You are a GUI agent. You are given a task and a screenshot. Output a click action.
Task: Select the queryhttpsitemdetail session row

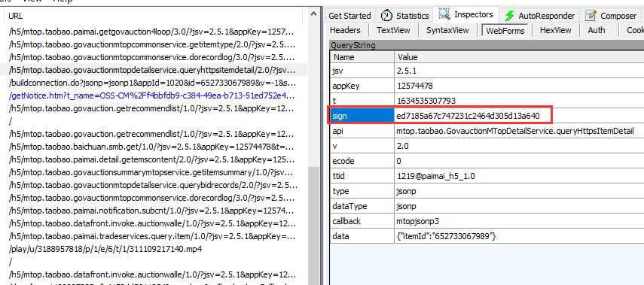coord(154,70)
